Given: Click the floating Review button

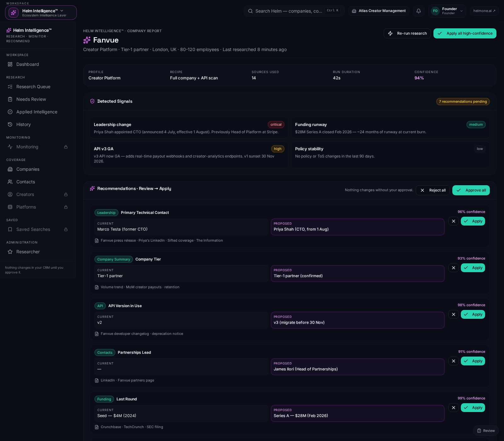Looking at the screenshot, I should (486, 431).
